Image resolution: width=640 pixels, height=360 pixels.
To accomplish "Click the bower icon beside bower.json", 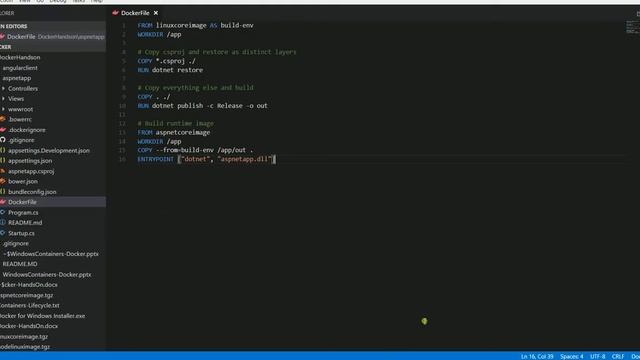I will point(2,181).
